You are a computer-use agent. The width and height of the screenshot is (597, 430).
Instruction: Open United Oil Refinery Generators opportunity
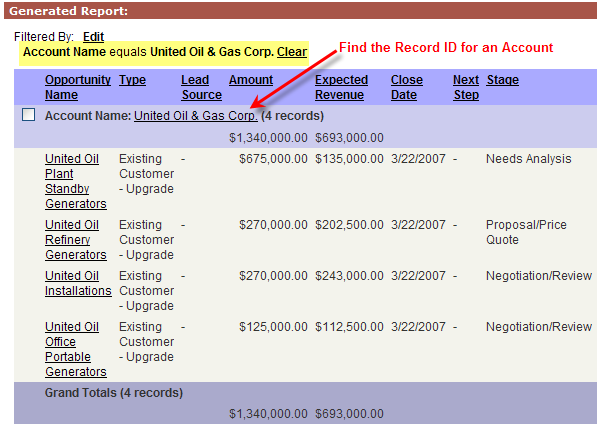(x=76, y=240)
